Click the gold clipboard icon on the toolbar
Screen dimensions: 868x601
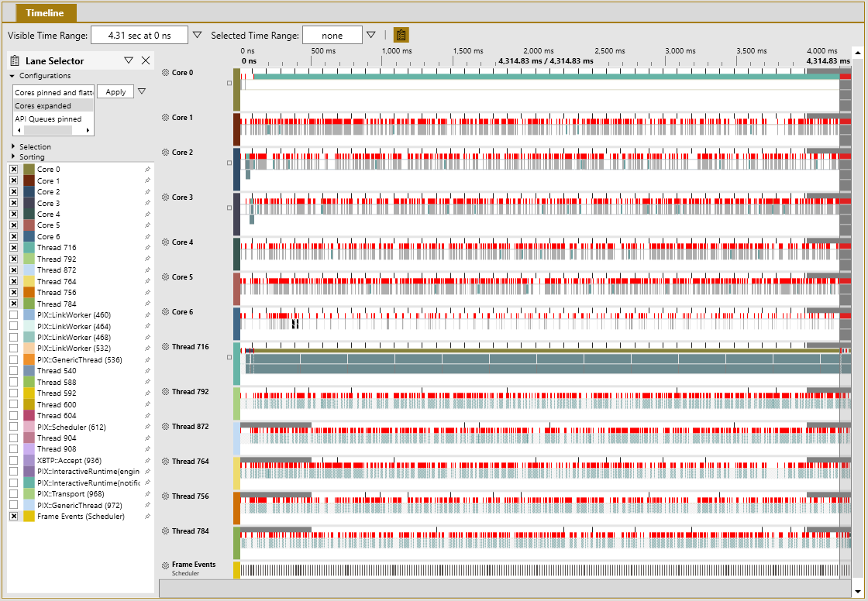click(x=400, y=34)
